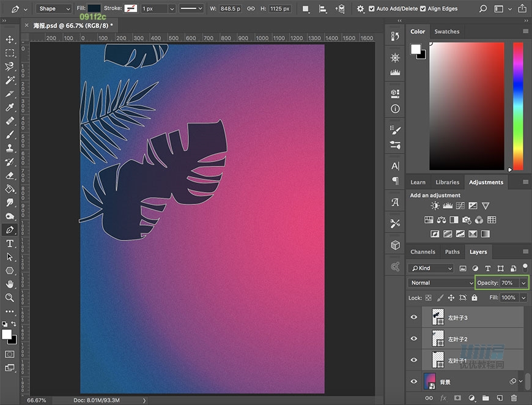Create a new layer from the Layers panel

click(500, 398)
